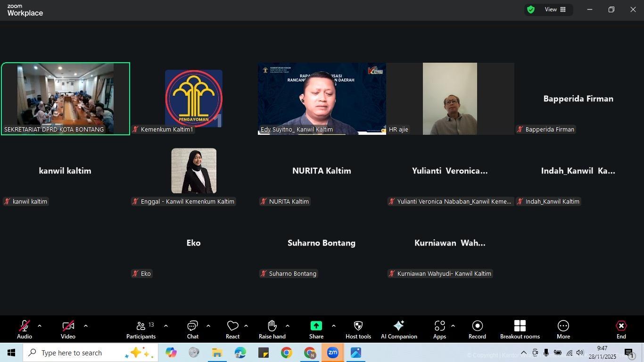
Task: Click the React heart icon
Action: pyautogui.click(x=232, y=329)
